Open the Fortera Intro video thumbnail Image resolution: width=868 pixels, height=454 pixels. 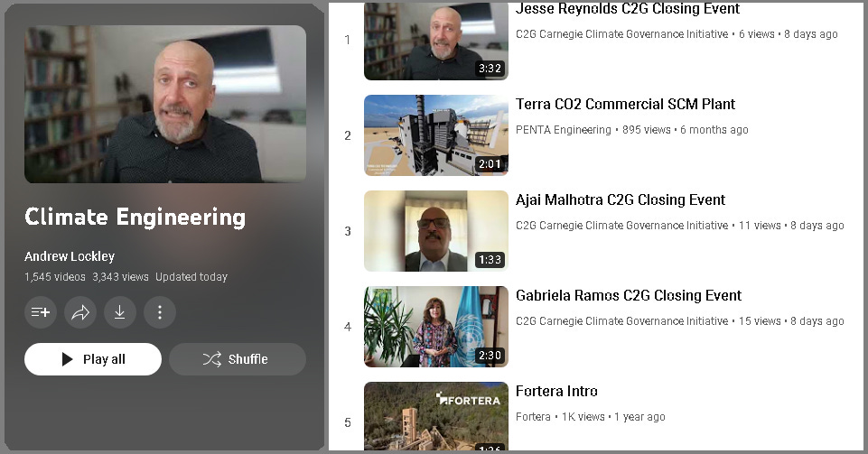tap(436, 416)
